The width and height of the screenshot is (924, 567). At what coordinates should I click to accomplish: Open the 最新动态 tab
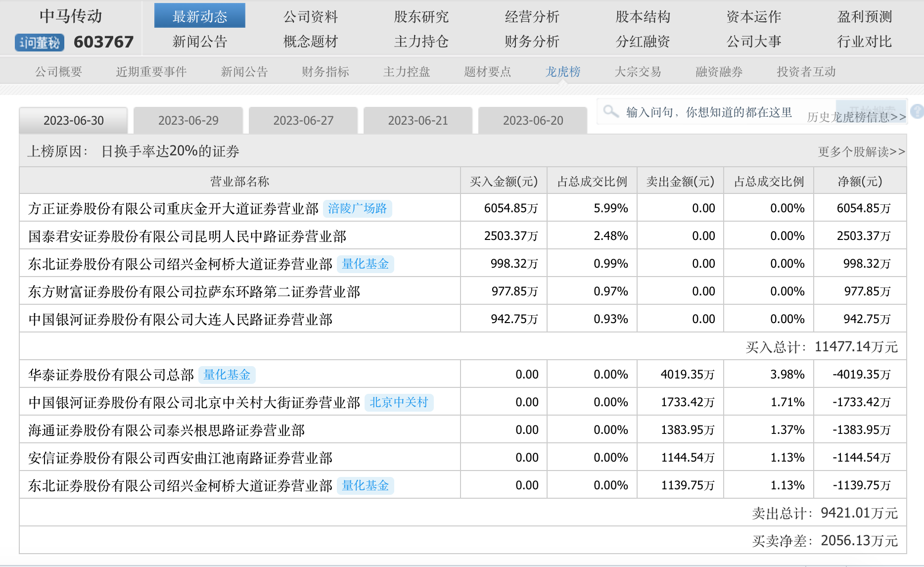200,16
